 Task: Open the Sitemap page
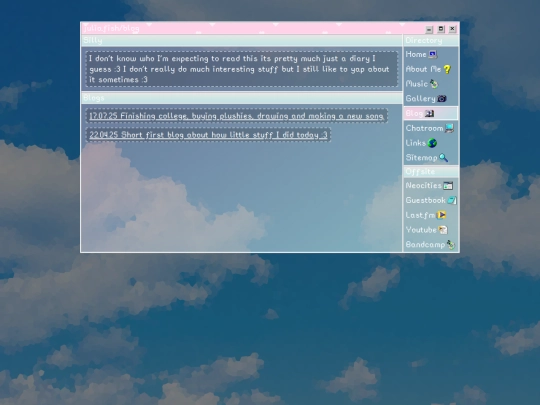(x=421, y=158)
